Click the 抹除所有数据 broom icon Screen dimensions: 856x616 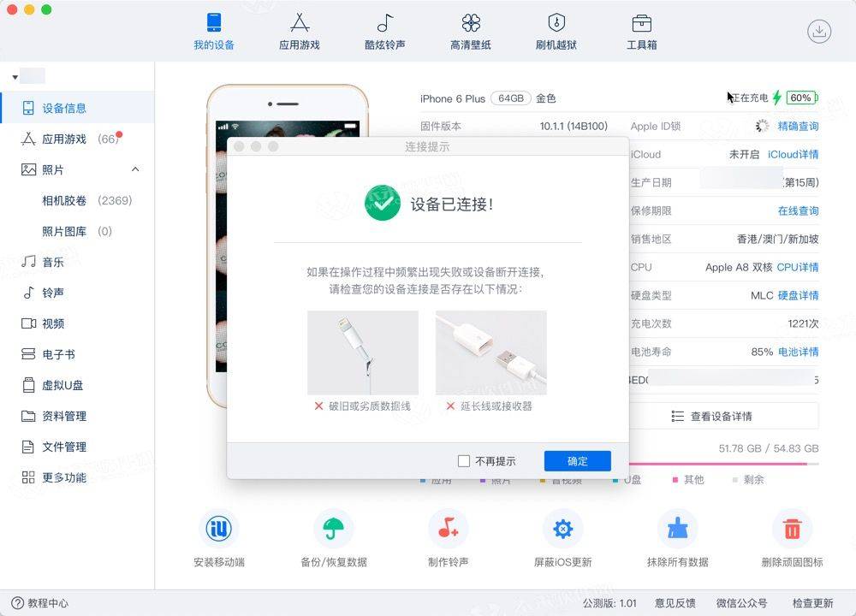677,528
